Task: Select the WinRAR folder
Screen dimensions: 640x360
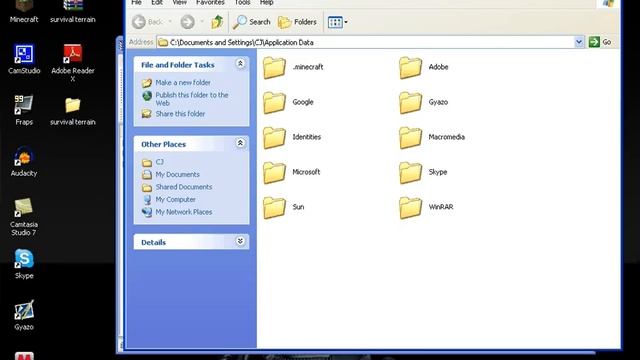Action: pos(426,207)
